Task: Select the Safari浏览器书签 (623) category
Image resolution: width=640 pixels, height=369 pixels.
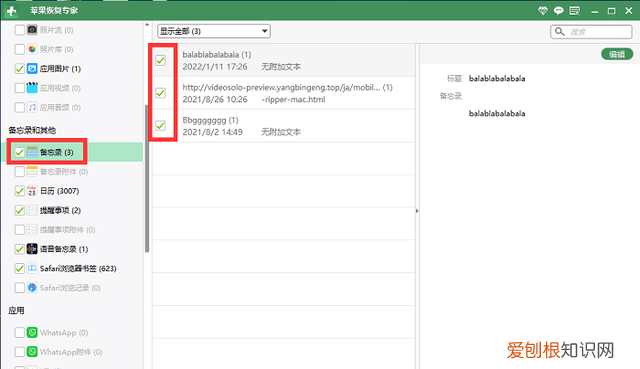Action: [x=78, y=269]
